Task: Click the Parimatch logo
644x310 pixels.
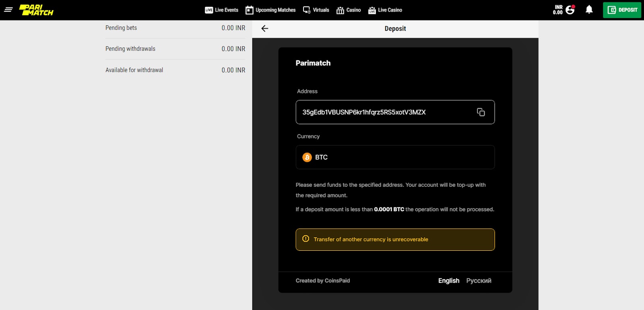Action: [x=36, y=10]
